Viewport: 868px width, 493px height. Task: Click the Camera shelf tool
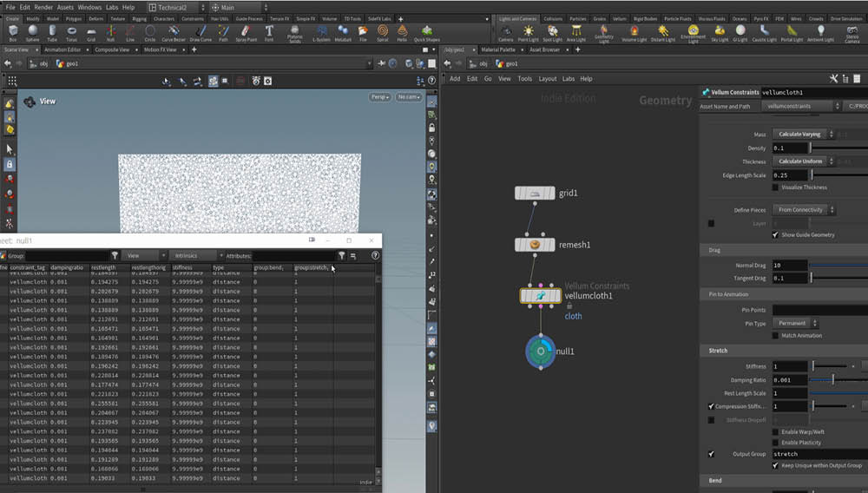(505, 32)
